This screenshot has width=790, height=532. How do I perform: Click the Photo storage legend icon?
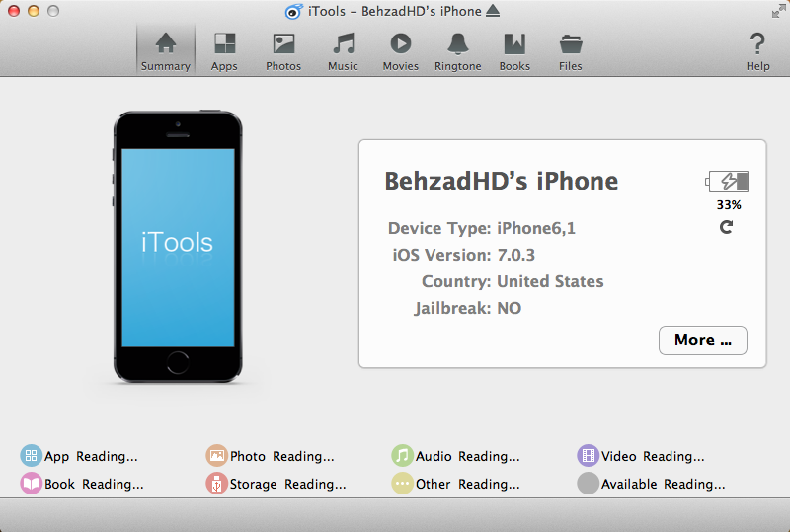(x=216, y=456)
